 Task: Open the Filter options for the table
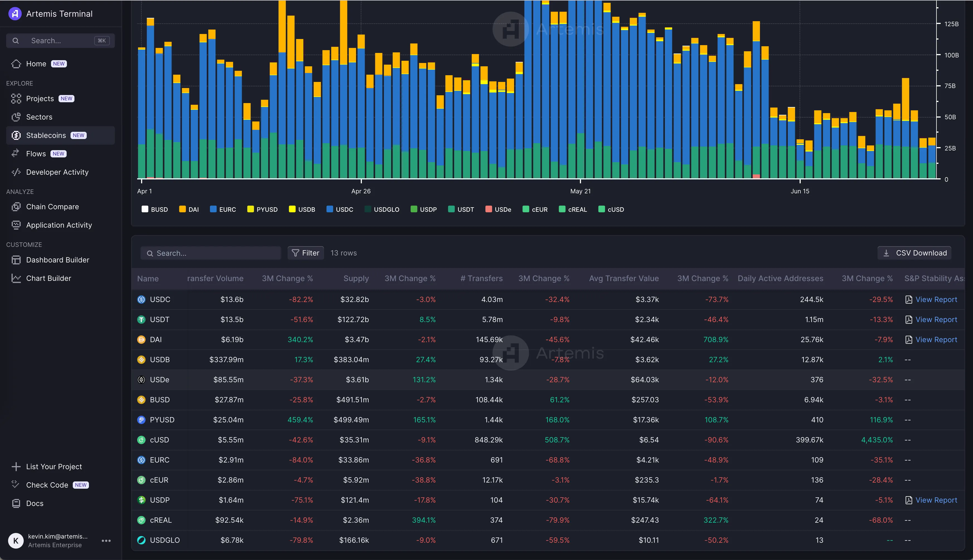tap(306, 253)
